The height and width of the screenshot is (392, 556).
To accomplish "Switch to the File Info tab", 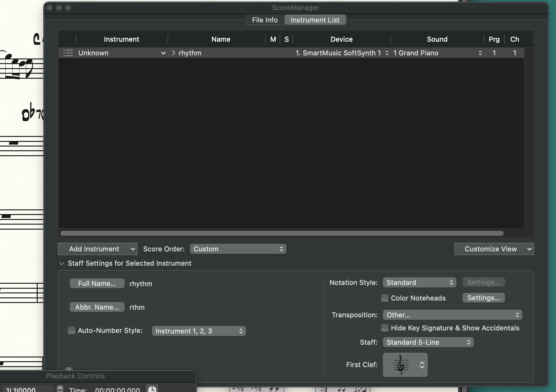I will tap(265, 20).
